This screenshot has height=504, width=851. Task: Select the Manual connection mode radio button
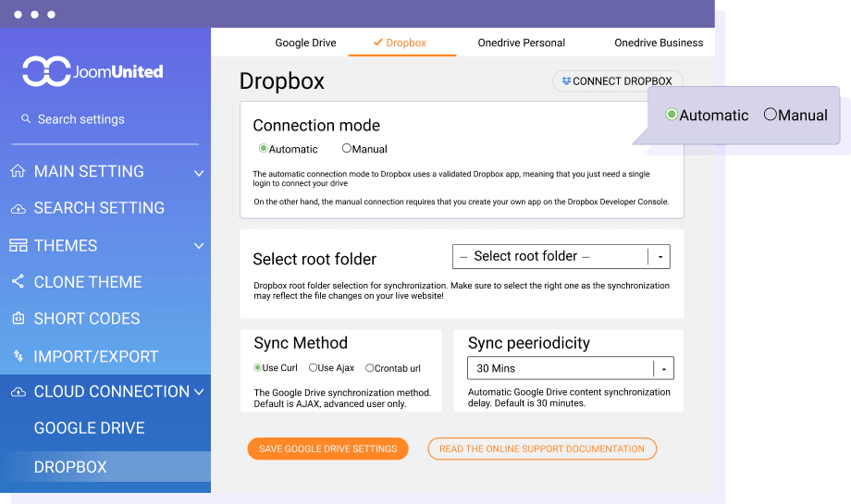(x=347, y=148)
